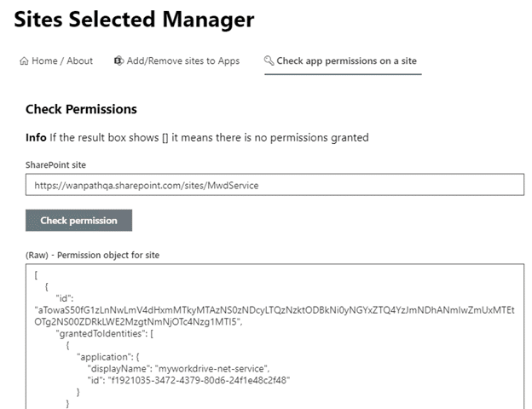The width and height of the screenshot is (532, 409).
Task: Click the opening bracket in the result box
Action: [37, 275]
